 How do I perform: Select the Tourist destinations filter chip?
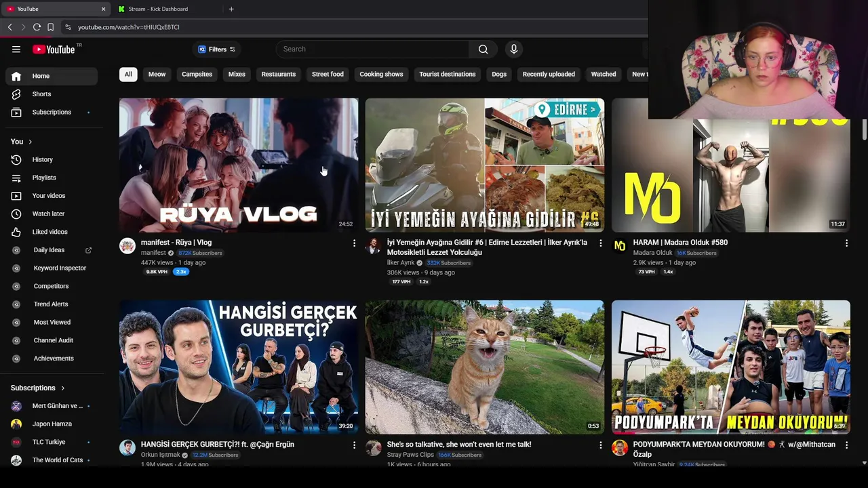coord(448,74)
